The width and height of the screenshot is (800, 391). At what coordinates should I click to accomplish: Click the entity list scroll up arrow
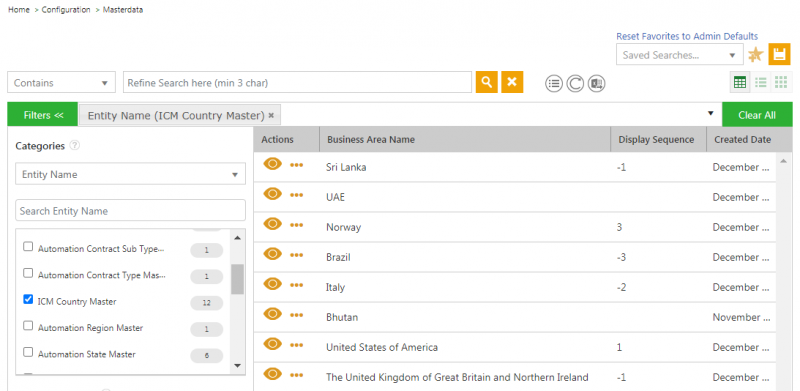(237, 238)
